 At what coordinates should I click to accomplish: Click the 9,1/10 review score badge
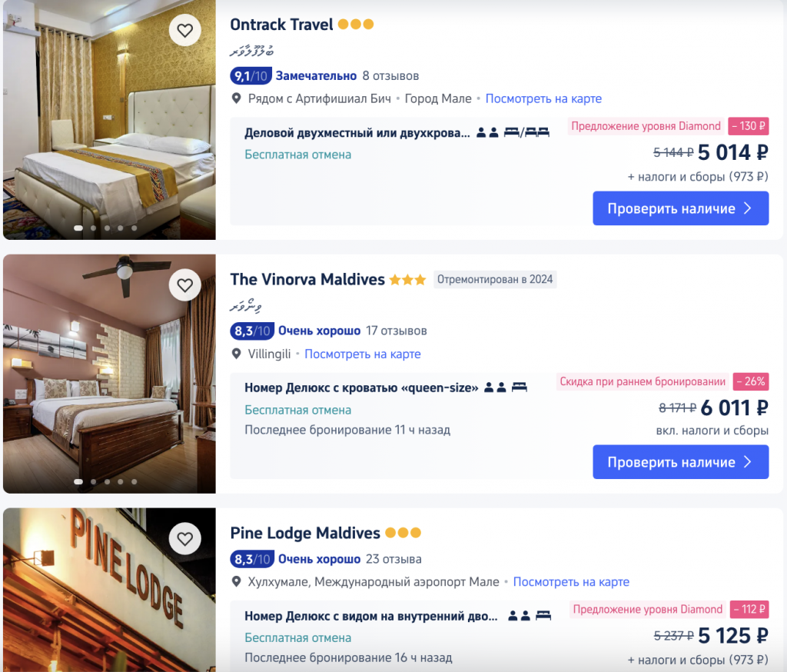tap(251, 76)
